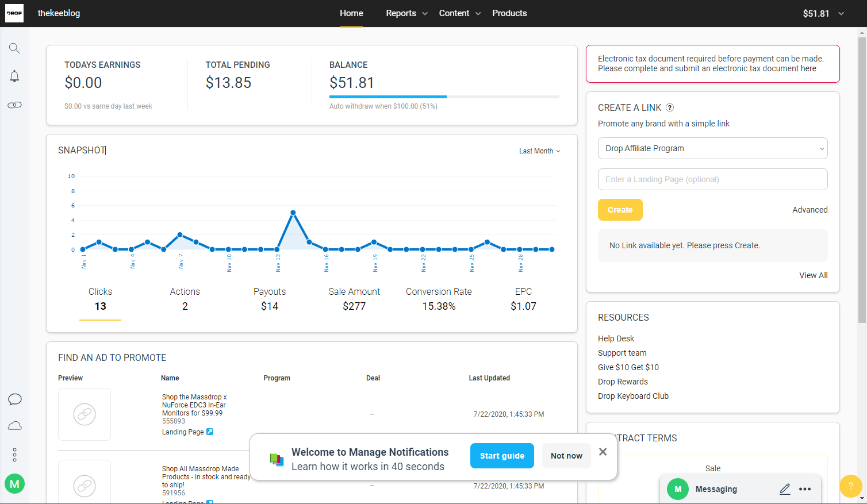Open the chat bubble icon in sidebar

point(15,399)
